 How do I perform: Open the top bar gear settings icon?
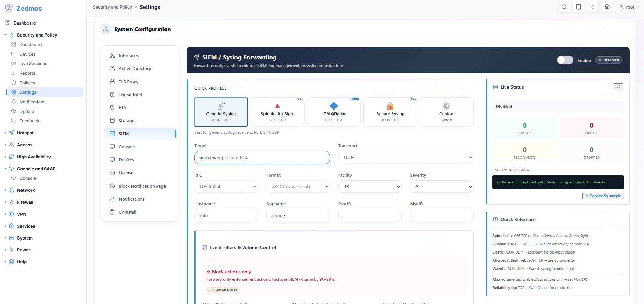[607, 7]
